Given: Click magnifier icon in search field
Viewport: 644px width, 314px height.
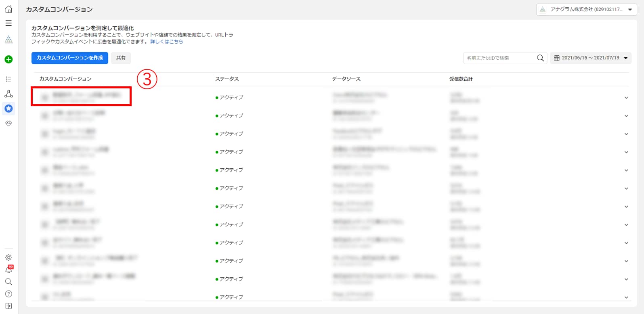Looking at the screenshot, I should (x=540, y=58).
